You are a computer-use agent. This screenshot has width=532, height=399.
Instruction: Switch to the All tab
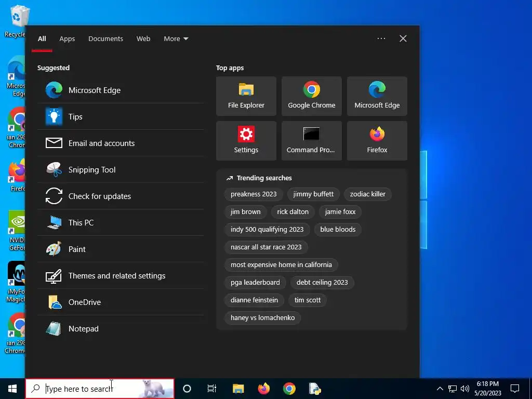click(42, 38)
